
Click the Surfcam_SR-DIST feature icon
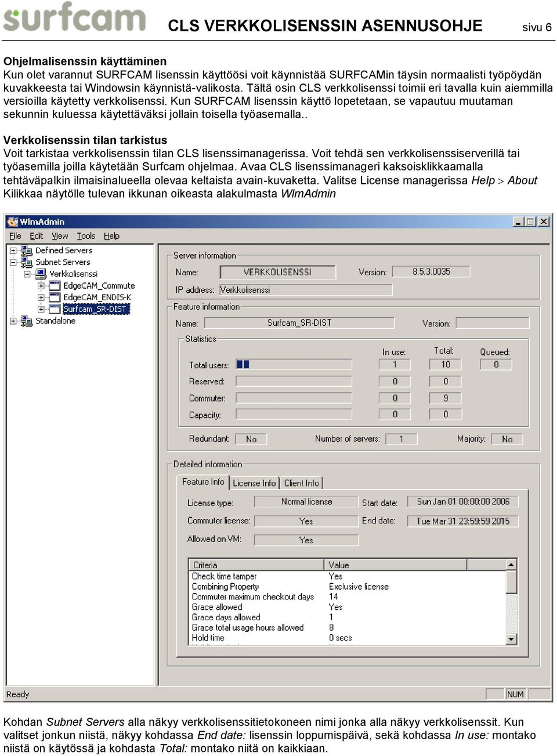(x=55, y=309)
